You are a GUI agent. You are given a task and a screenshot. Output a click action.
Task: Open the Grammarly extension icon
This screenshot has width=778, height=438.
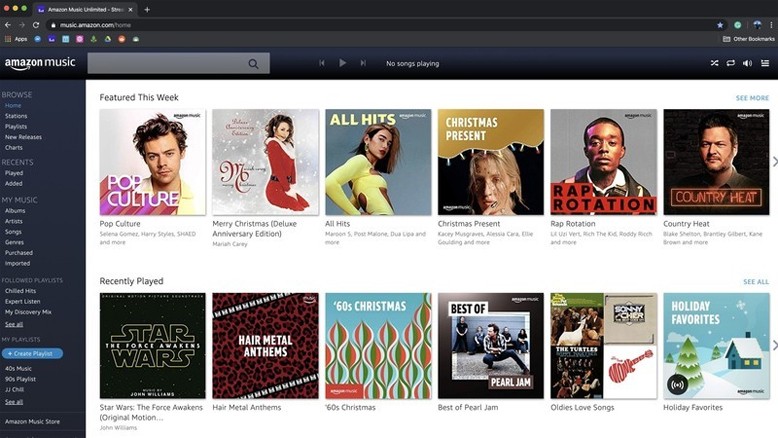point(738,25)
